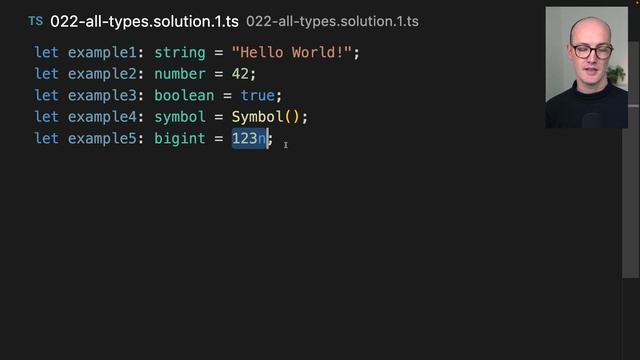Click the bigint type annotation
The height and width of the screenshot is (360, 640).
tap(180, 139)
